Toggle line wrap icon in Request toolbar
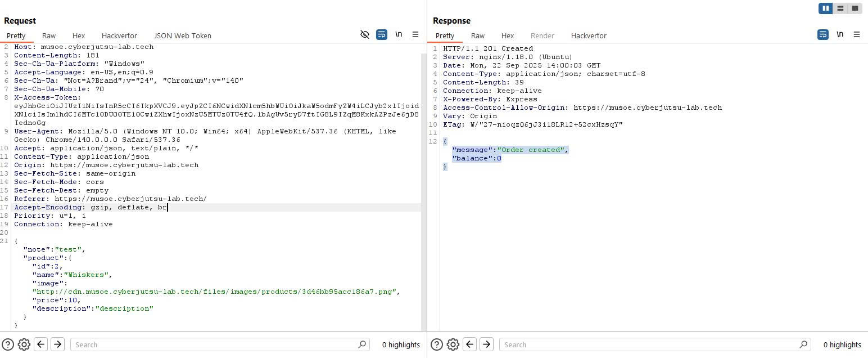868x358 pixels. click(382, 34)
